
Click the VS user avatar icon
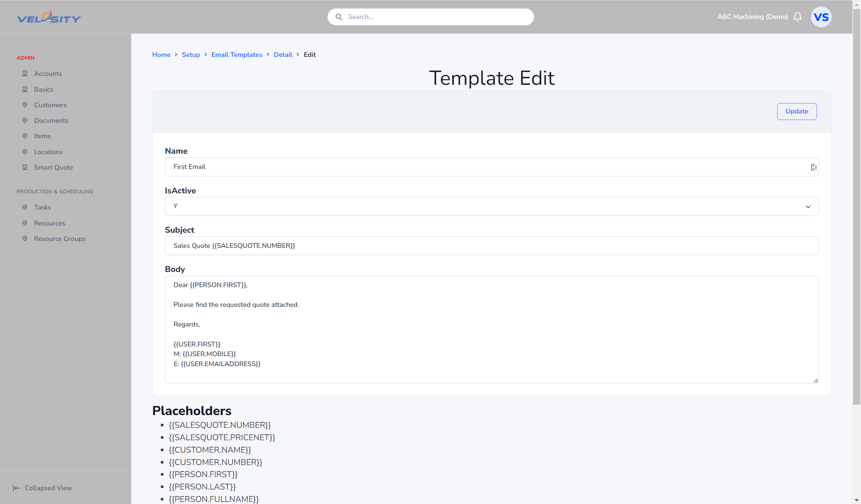point(821,16)
